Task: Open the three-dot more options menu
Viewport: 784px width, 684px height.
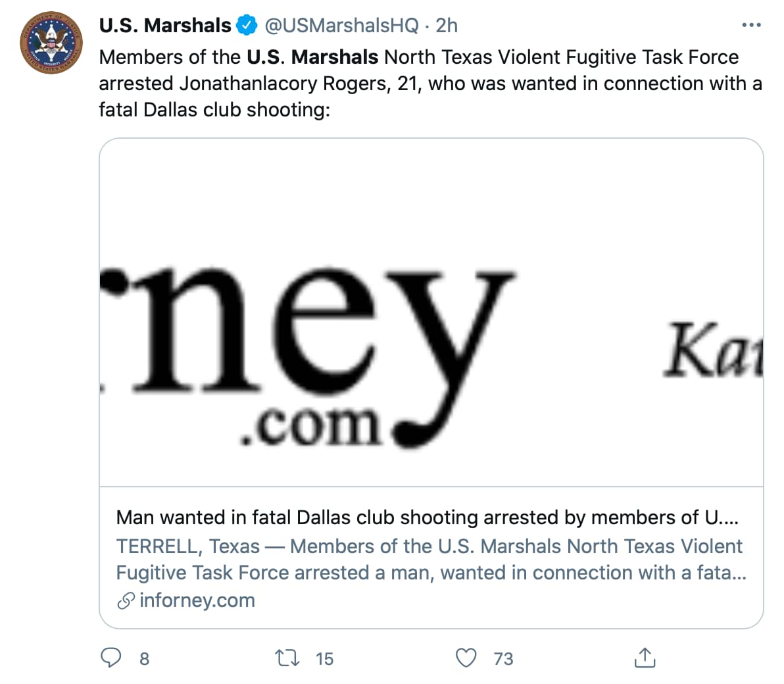Action: 750,25
